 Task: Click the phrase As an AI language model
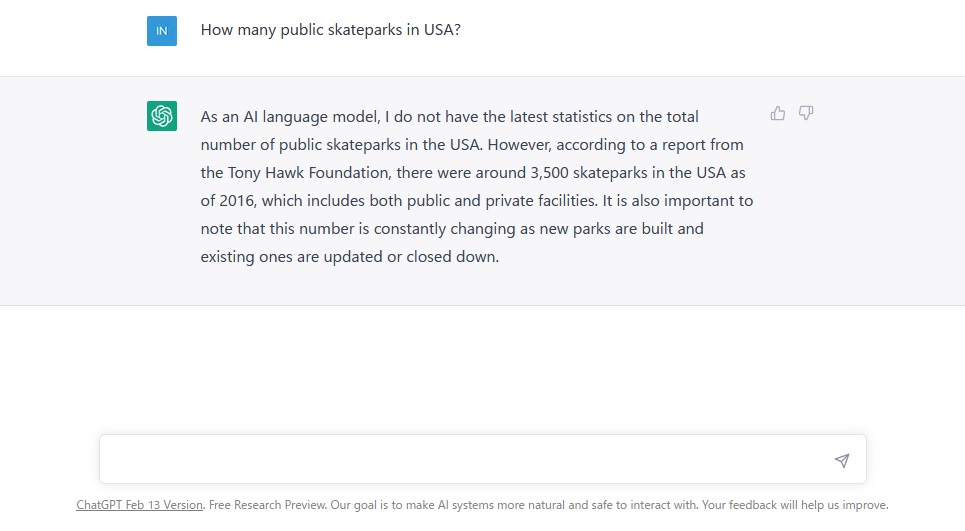tap(290, 117)
